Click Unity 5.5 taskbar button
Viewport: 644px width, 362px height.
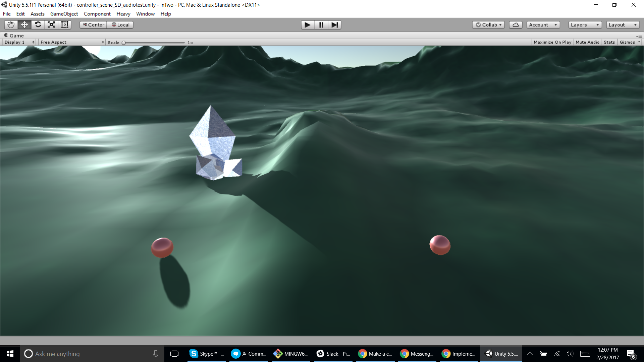point(501,354)
